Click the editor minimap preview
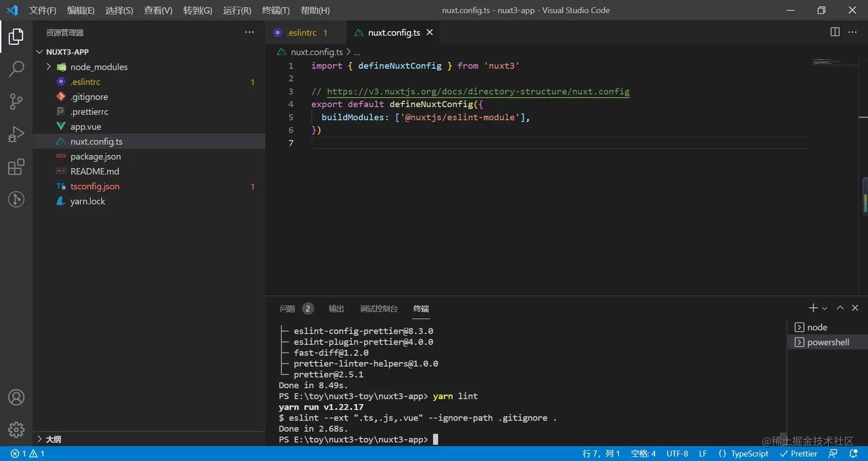 coord(828,61)
